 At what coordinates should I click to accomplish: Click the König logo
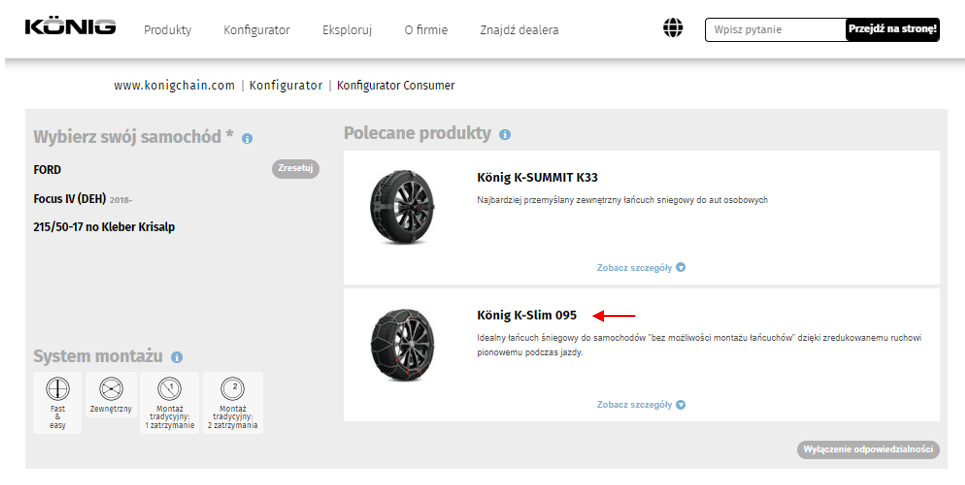coord(70,27)
